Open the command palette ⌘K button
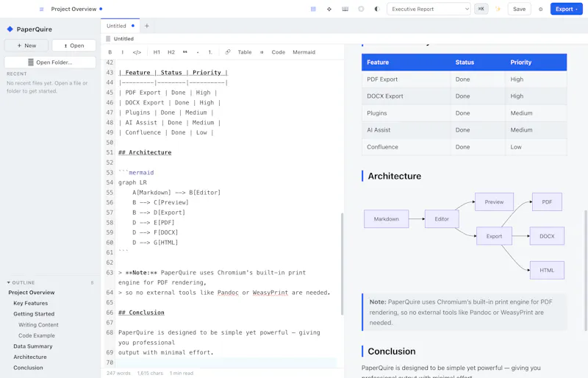Screen dimensions: 588x378 (481, 9)
